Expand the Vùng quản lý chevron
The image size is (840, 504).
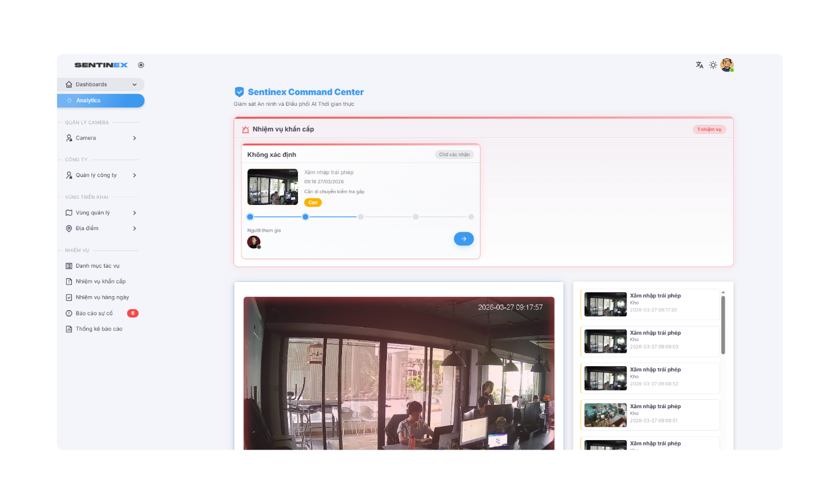point(134,213)
